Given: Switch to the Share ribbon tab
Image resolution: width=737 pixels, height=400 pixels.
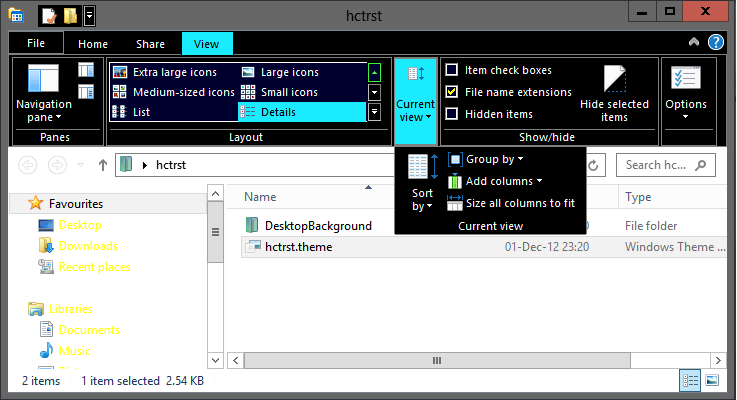Looking at the screenshot, I should click(x=151, y=44).
